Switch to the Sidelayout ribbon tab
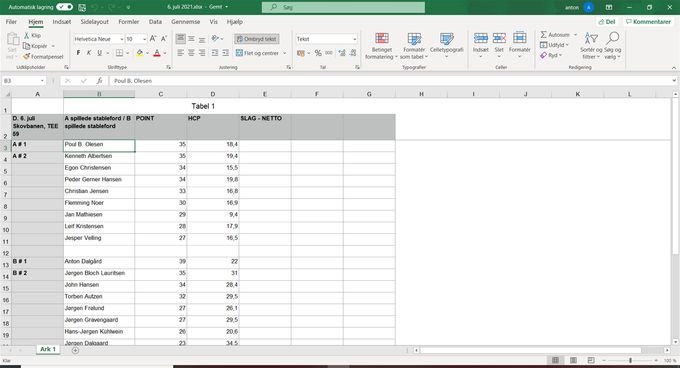Viewport: 680px width, 368px height. point(95,22)
